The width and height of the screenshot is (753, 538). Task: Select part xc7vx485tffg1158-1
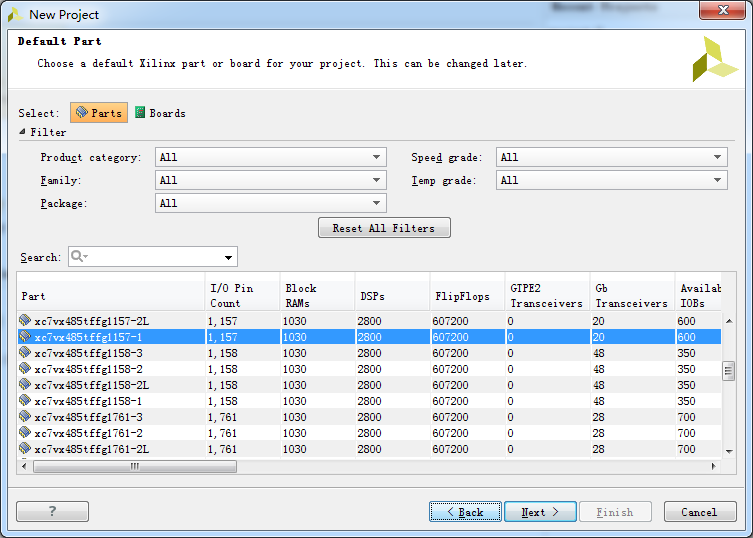tap(369, 401)
